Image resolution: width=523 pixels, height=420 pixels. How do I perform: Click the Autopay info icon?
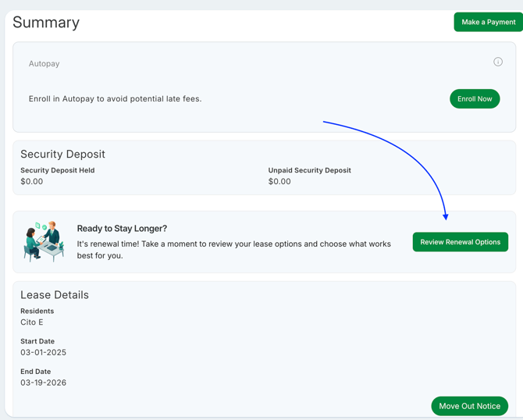pyautogui.click(x=498, y=62)
